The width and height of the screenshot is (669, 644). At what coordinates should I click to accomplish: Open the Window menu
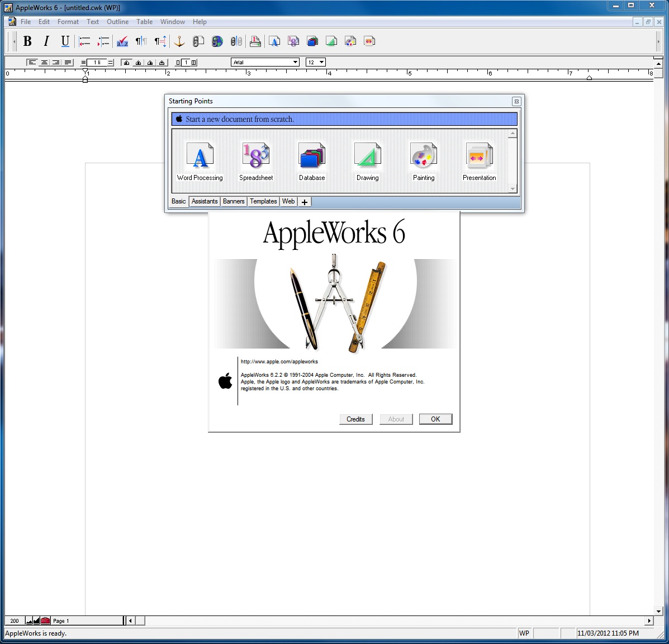(172, 22)
